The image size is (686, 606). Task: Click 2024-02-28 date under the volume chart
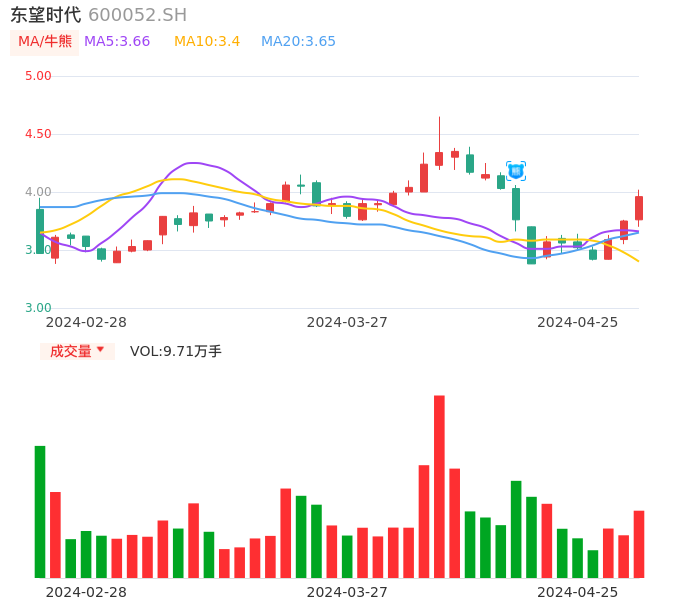(86, 592)
